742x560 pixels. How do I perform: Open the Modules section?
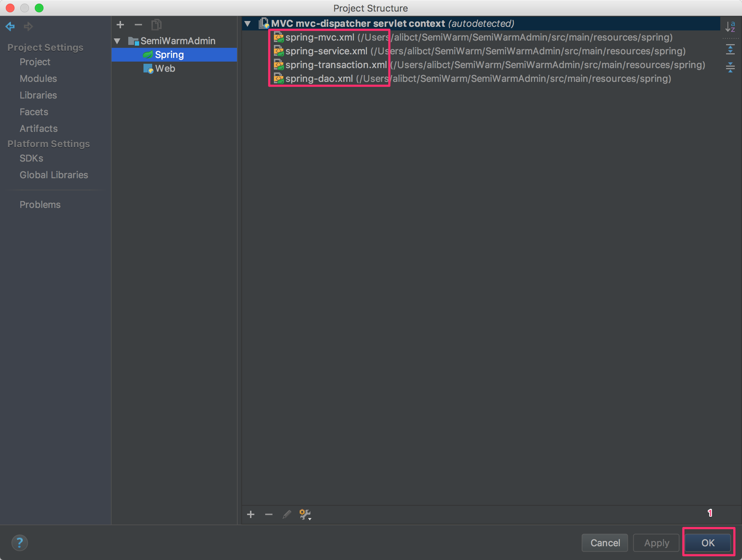(x=38, y=79)
